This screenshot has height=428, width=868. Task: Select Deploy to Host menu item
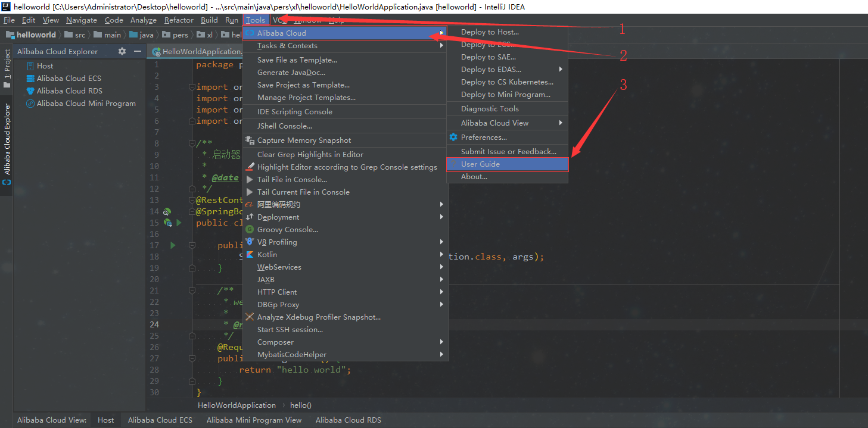(507, 32)
